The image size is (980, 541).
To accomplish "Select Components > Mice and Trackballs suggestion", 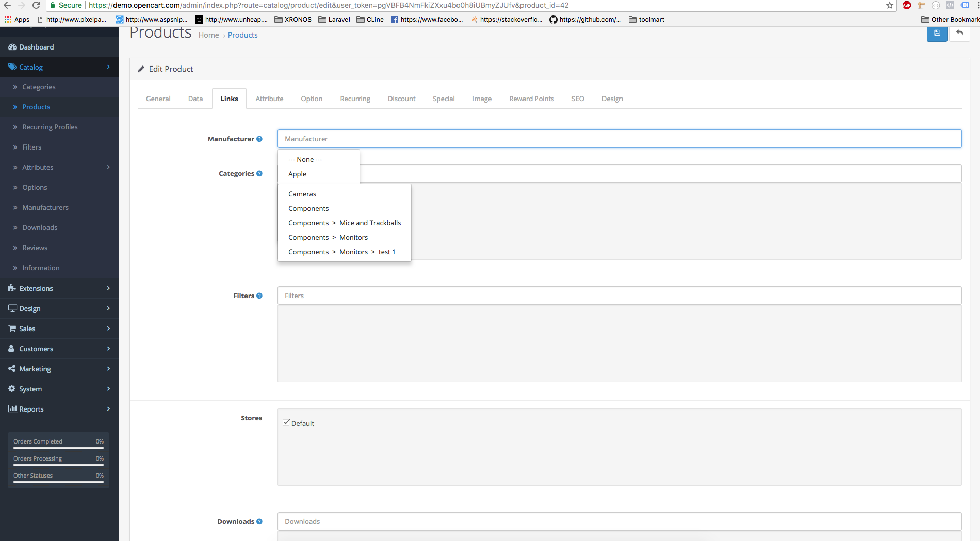I will click(344, 223).
